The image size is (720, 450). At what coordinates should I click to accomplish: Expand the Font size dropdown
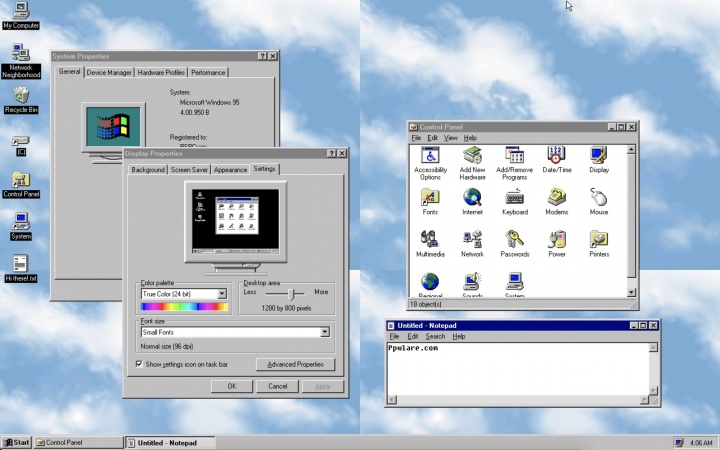[x=325, y=332]
